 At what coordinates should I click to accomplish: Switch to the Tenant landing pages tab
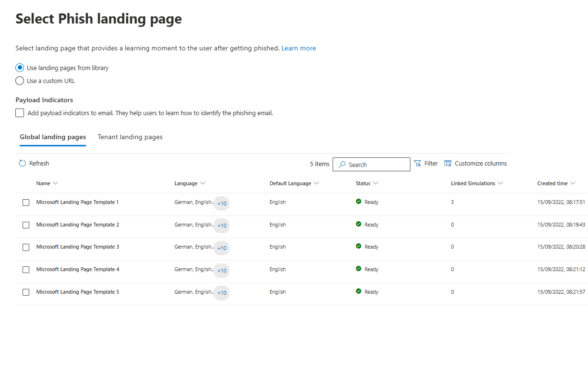pos(130,137)
